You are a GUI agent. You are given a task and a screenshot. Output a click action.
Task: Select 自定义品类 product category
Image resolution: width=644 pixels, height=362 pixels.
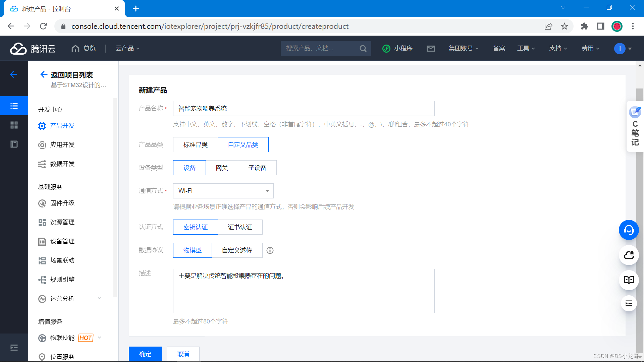point(243,145)
